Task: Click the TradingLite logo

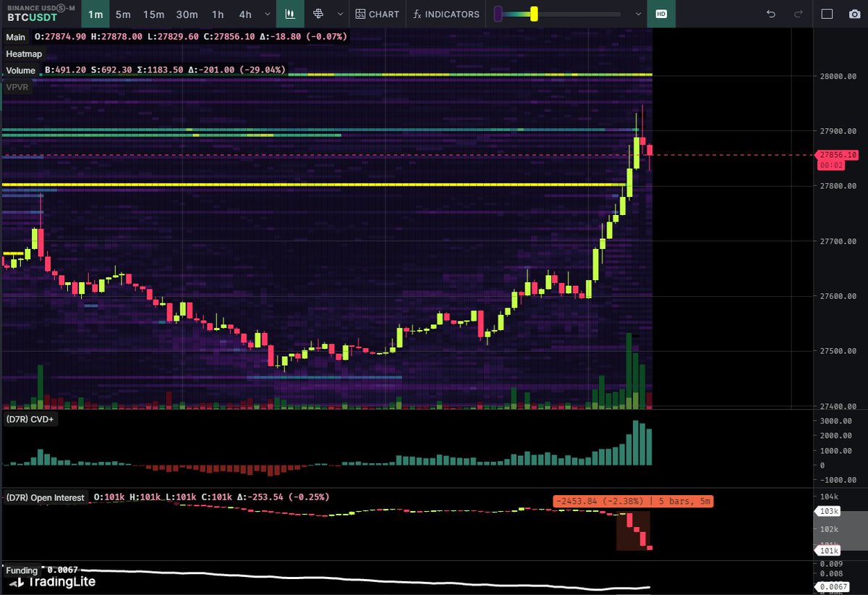Action: (51, 581)
